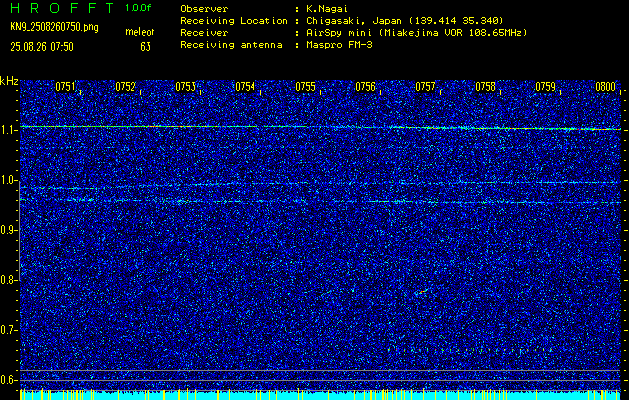629x400 pixels.
Task: Click the date stamp 25.08.26 07:50
Action: (x=42, y=47)
